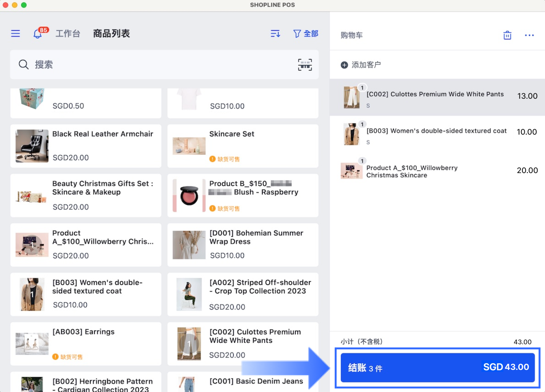
Task: Click the plus icon beside 添加客户
Action: point(344,65)
